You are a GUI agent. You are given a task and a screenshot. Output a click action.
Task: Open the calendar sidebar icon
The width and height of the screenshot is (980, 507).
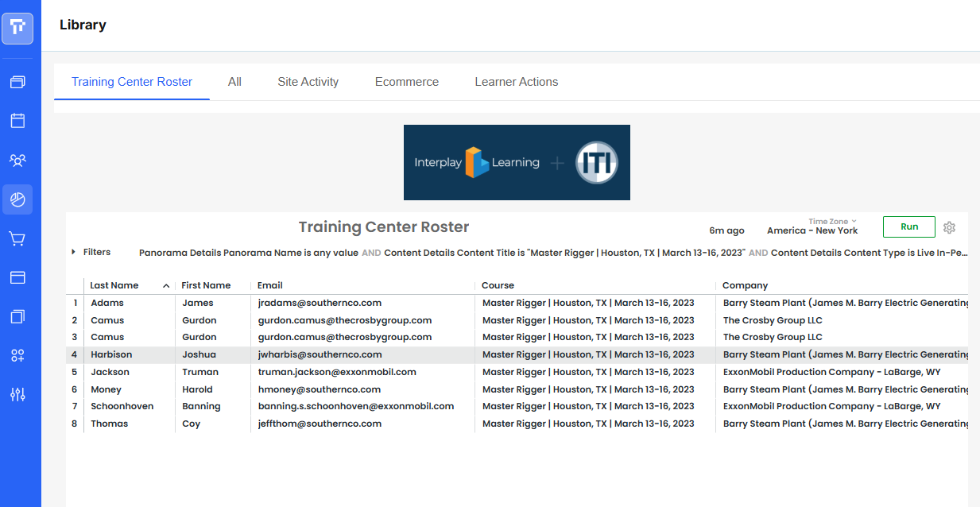click(17, 121)
